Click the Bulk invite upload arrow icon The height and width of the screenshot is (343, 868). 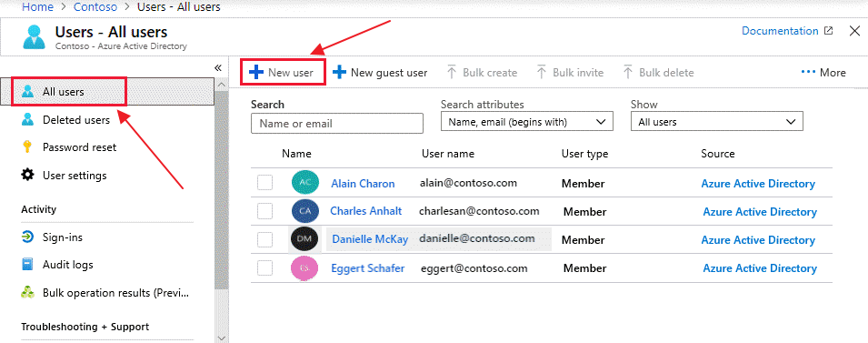(542, 73)
